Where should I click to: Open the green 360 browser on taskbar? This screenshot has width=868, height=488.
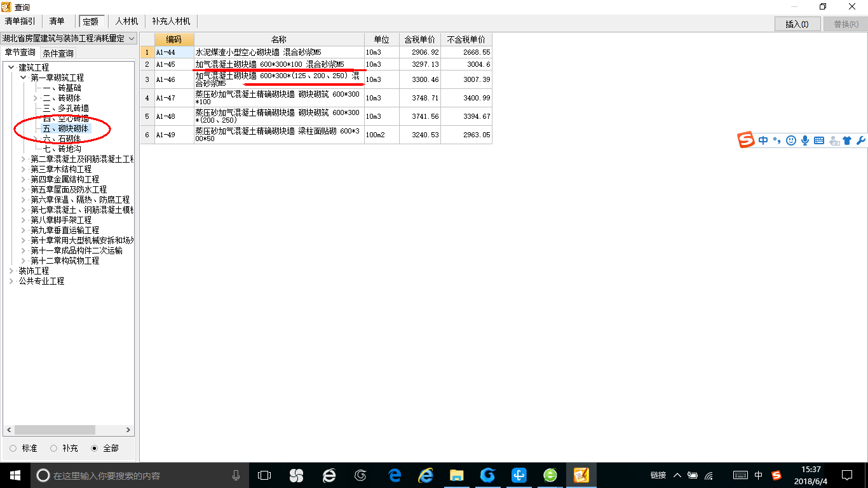pos(550,475)
